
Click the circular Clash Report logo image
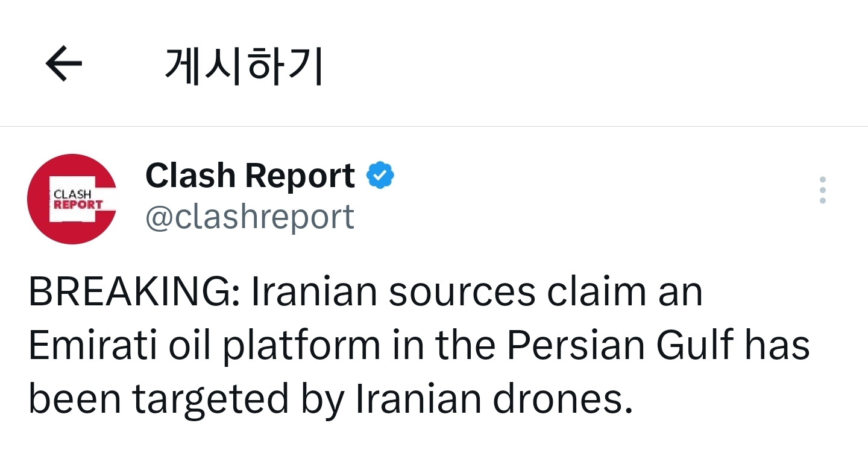(x=72, y=199)
